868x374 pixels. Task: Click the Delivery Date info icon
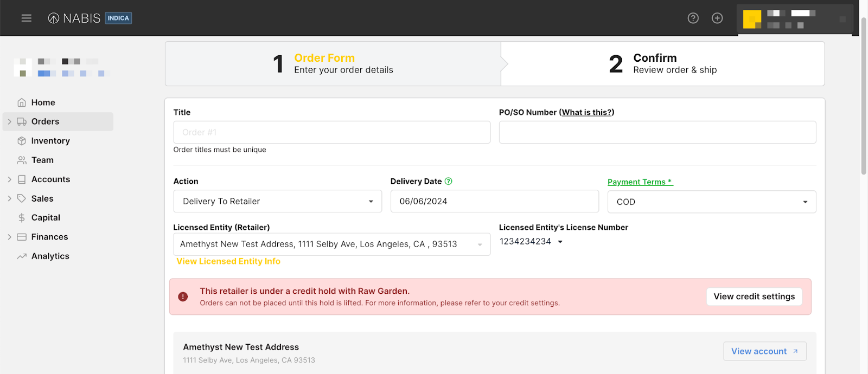click(448, 181)
